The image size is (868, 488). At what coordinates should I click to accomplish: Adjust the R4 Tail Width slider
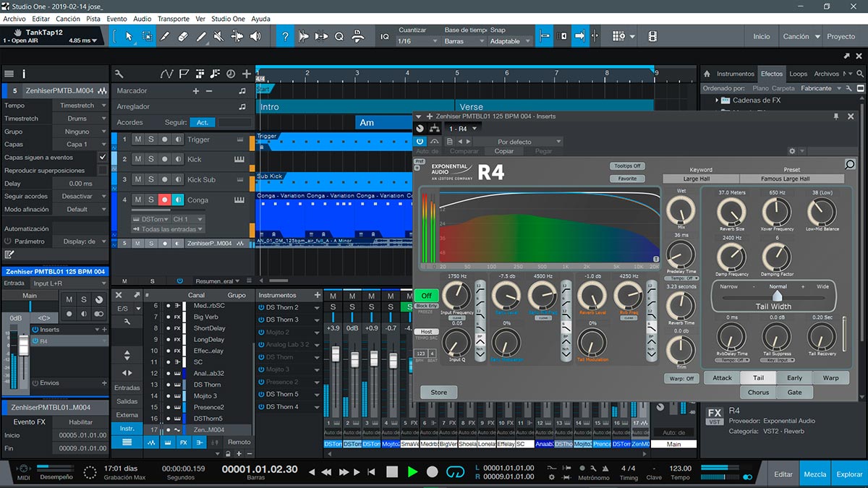[778, 296]
